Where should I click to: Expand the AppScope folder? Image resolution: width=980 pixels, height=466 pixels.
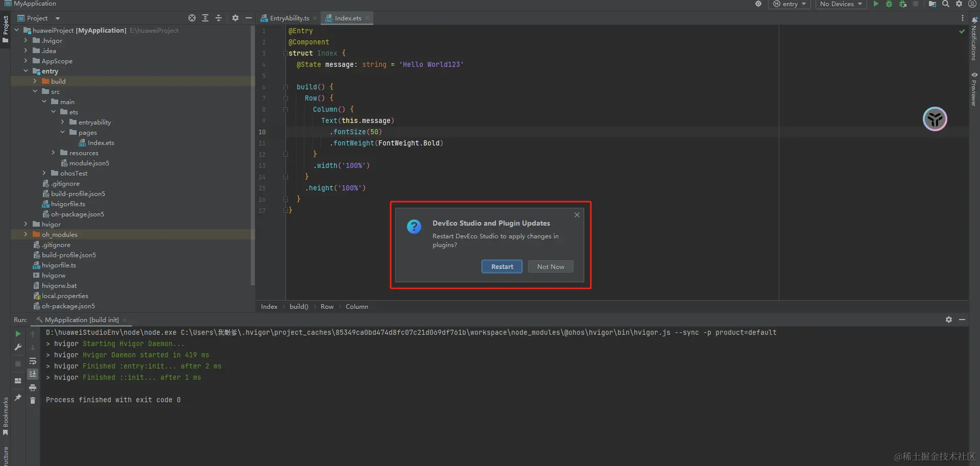pos(26,61)
